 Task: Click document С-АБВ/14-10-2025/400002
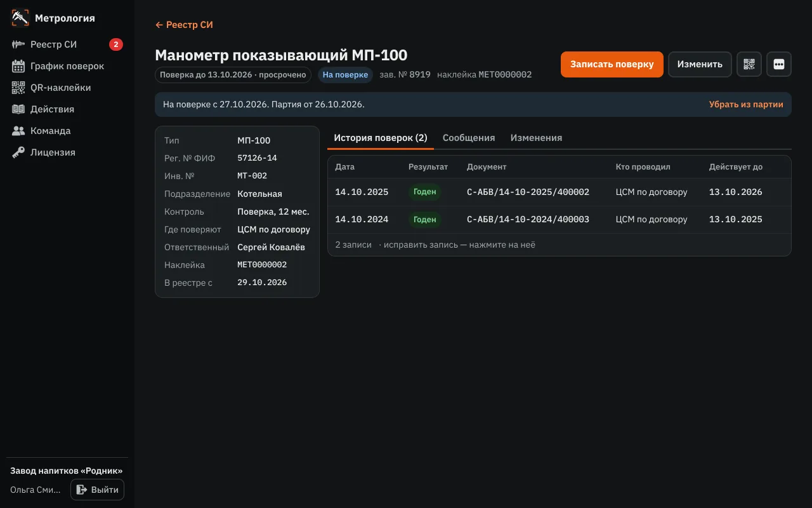click(528, 192)
